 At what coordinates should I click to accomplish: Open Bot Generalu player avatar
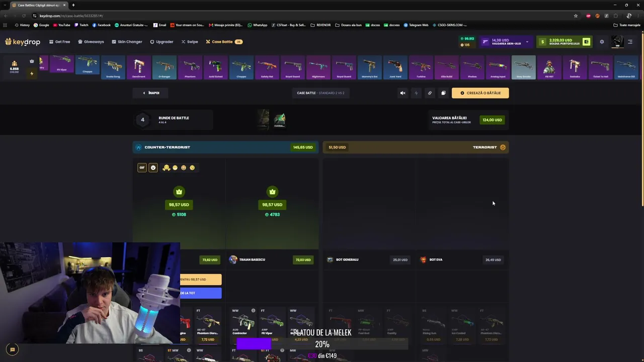click(x=330, y=259)
